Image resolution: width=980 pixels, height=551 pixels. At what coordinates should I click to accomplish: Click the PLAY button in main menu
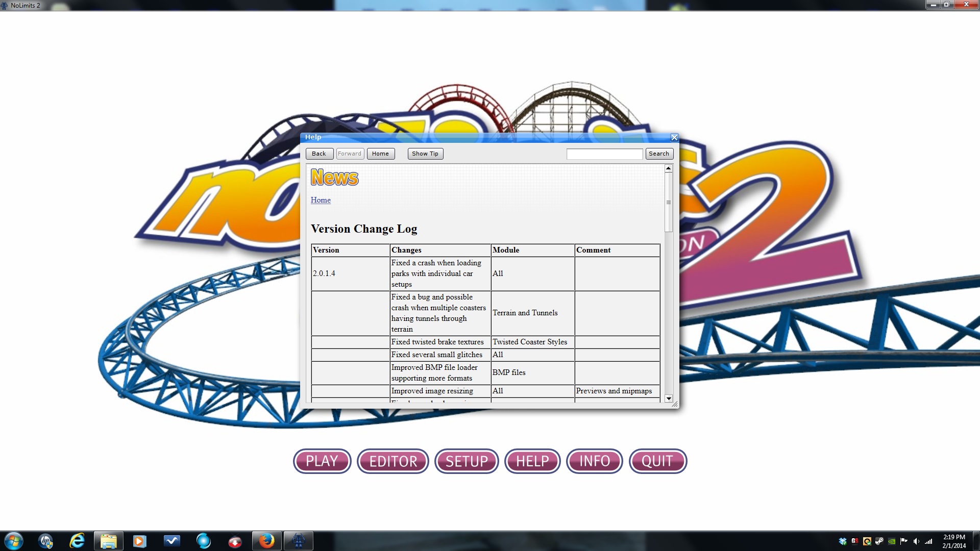[x=322, y=461]
